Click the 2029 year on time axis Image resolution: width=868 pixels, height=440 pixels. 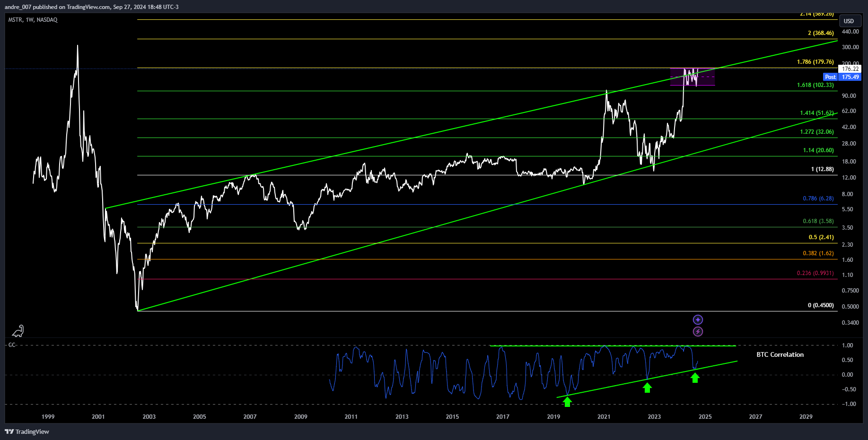pyautogui.click(x=806, y=417)
